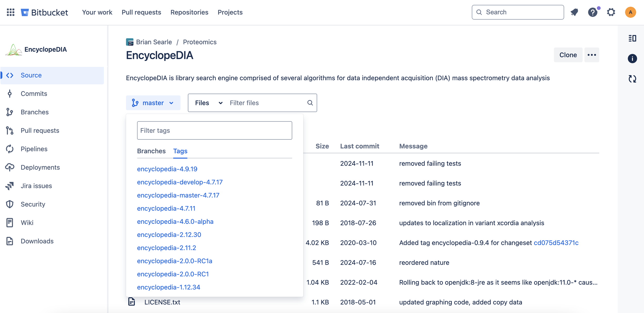Open Pull requests in top navigation
This screenshot has height=313, width=644.
141,12
